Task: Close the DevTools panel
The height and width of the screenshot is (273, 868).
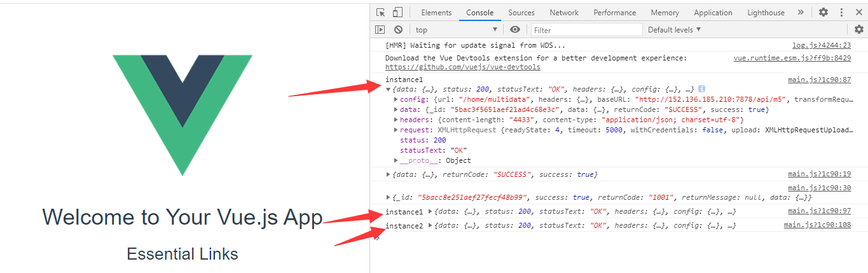Action: point(858,12)
